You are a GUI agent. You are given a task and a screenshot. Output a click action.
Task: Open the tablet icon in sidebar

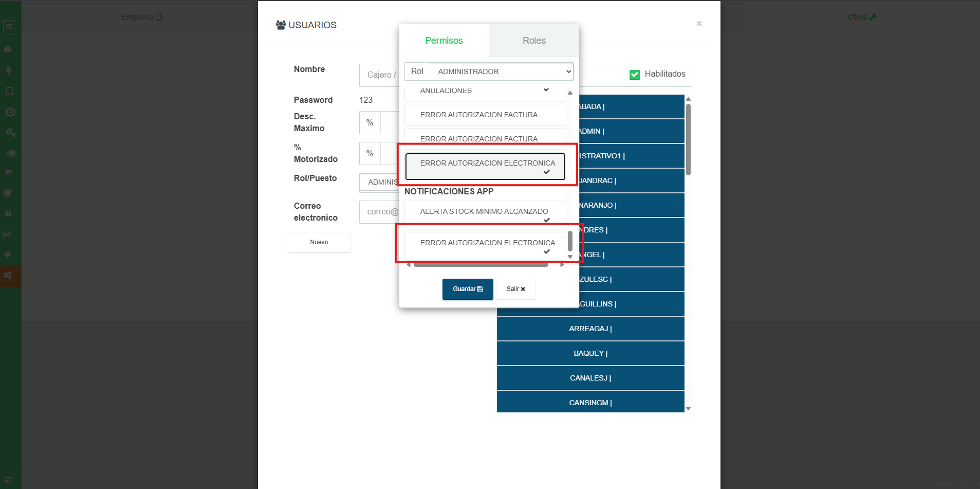(9, 91)
